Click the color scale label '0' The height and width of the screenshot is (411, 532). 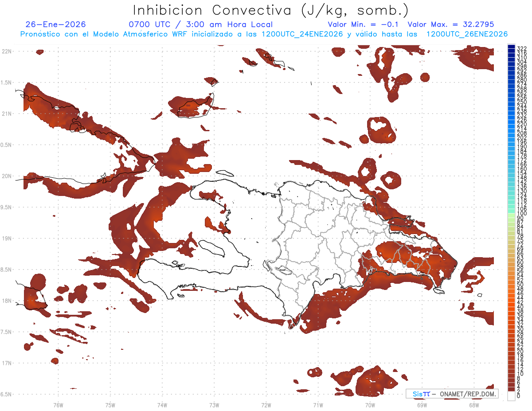pyautogui.click(x=519, y=395)
